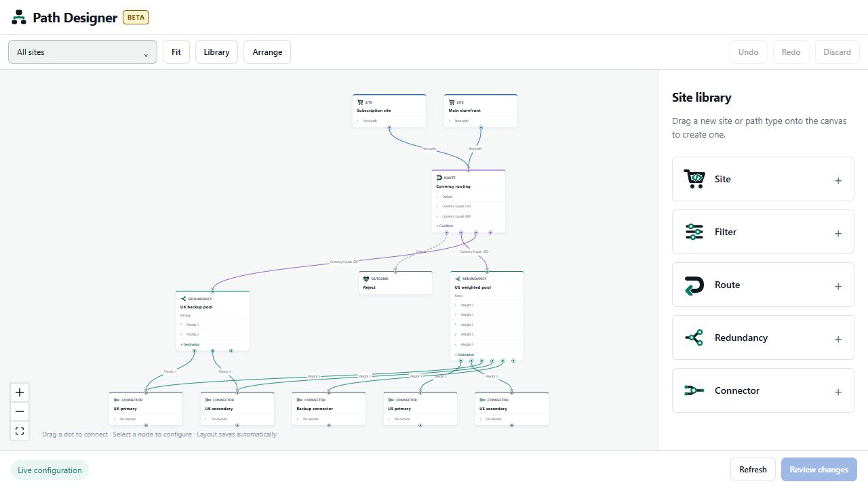
Task: Select the US weighted pool node title
Action: click(473, 287)
